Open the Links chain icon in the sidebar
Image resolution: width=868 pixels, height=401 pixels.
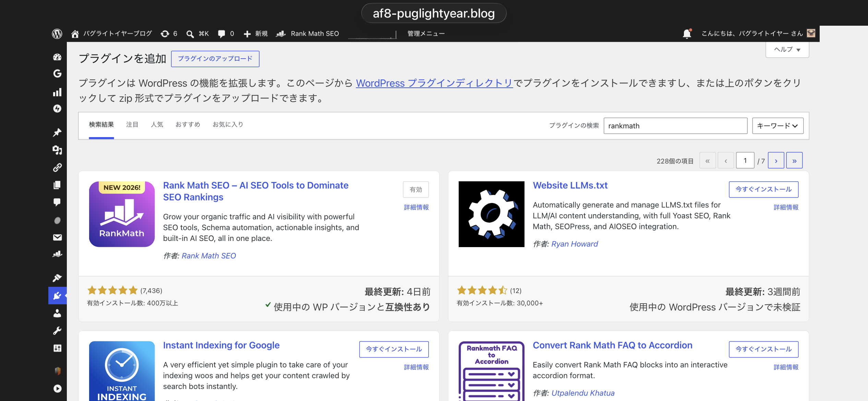[x=57, y=168]
